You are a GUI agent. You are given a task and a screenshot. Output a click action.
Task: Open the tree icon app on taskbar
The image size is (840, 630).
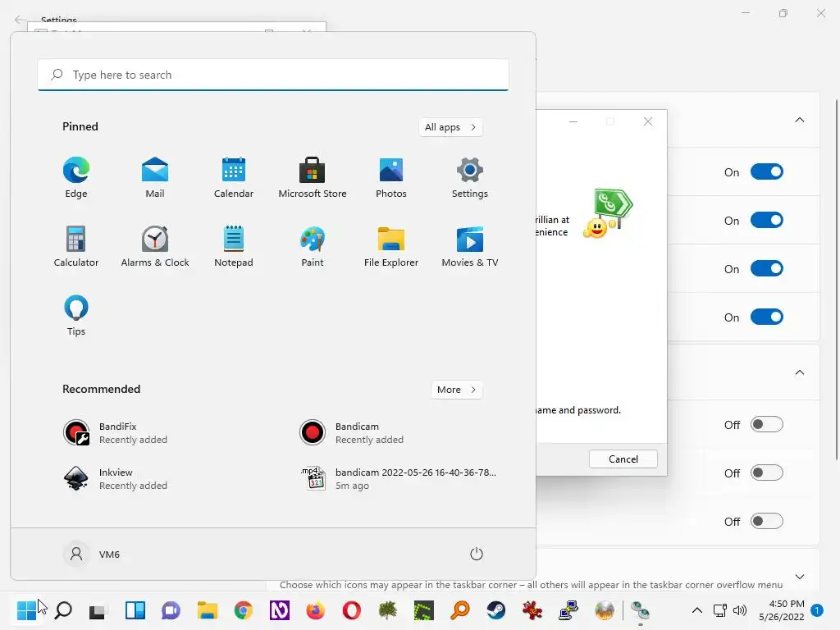(x=387, y=610)
